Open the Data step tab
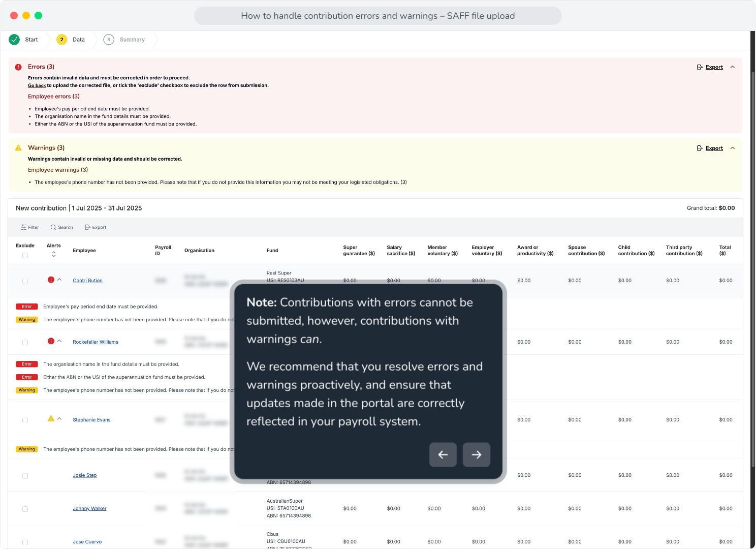The image size is (756, 549). tap(79, 40)
